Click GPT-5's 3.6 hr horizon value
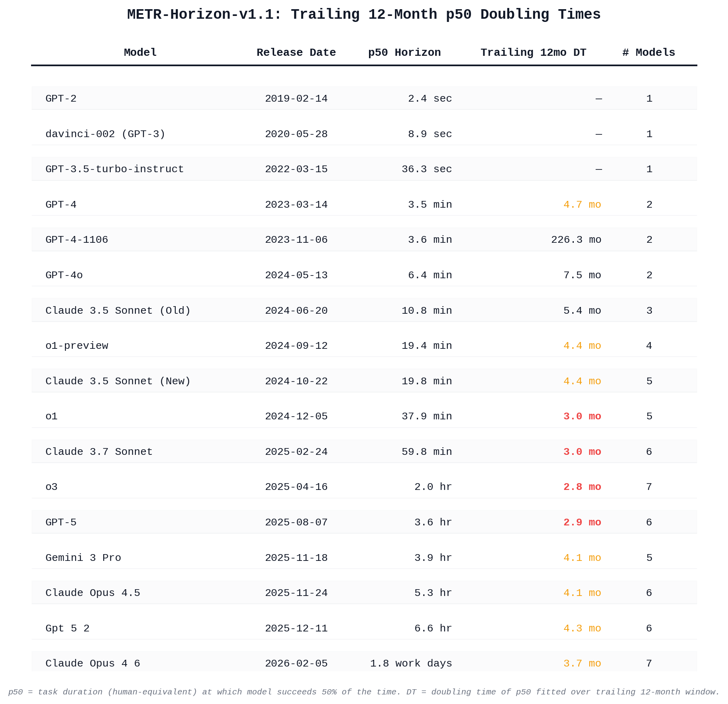The height and width of the screenshot is (704, 728). click(433, 522)
